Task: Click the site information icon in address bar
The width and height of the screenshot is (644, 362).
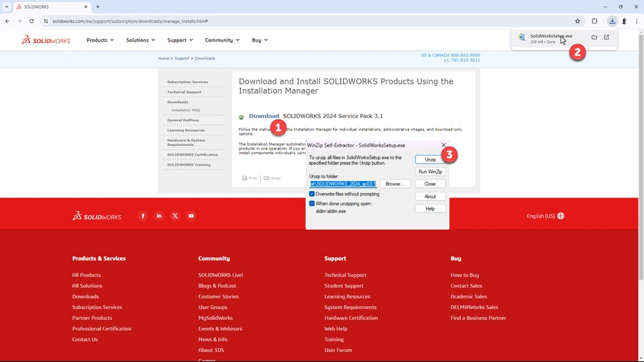Action: pos(46,21)
